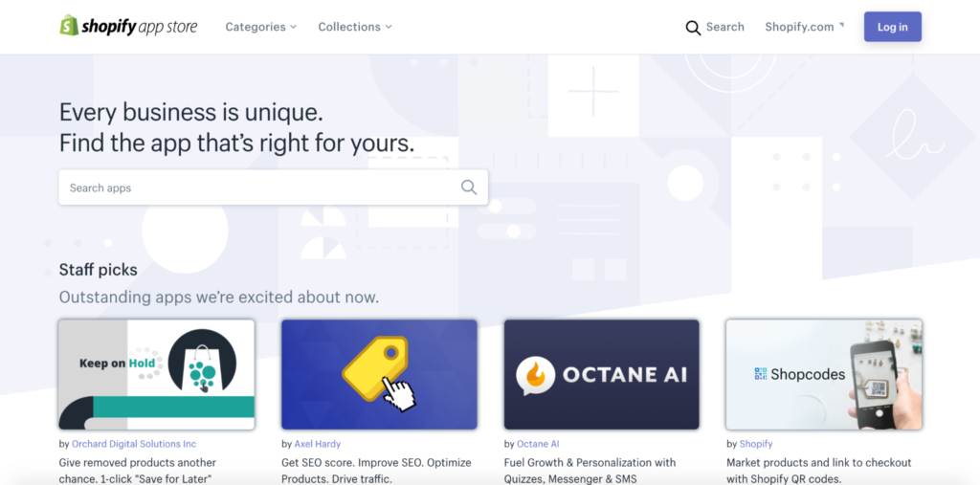Viewport: 980px width, 485px height.
Task: Click the header Search label
Action: click(x=725, y=27)
